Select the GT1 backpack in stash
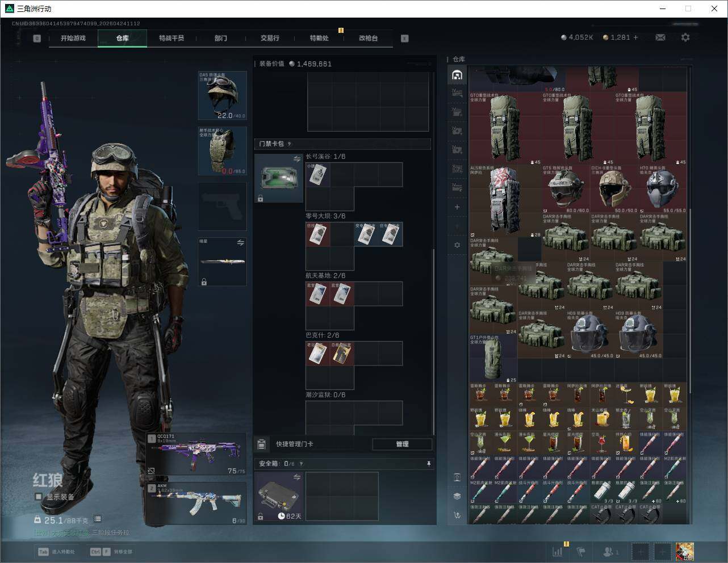Image resolution: width=728 pixels, height=563 pixels. [493, 359]
